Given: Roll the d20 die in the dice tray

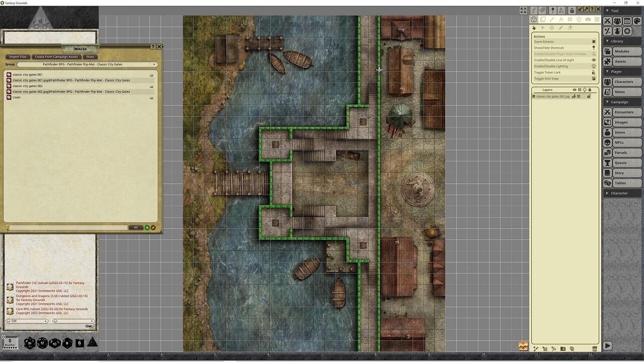Looking at the screenshot, I should point(29,343).
